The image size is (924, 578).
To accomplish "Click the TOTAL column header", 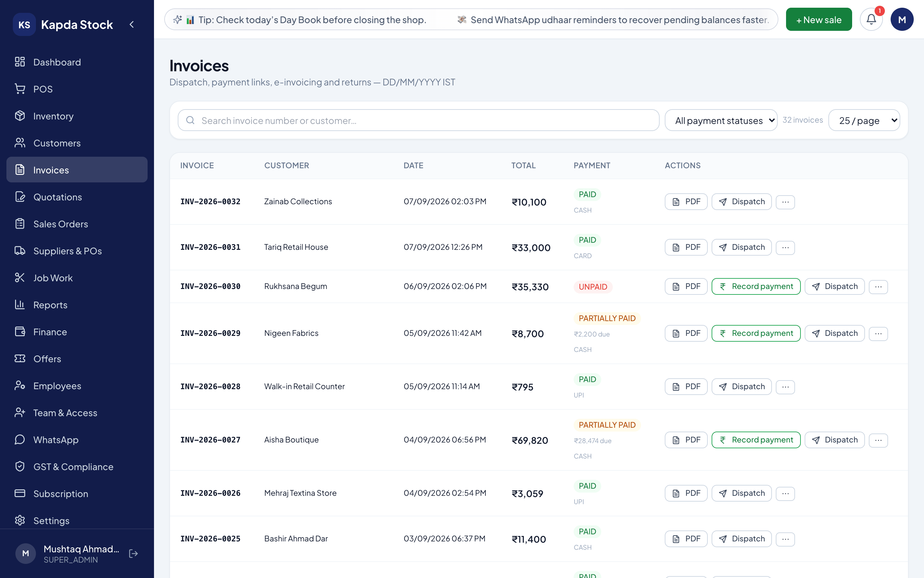I will [x=524, y=165].
